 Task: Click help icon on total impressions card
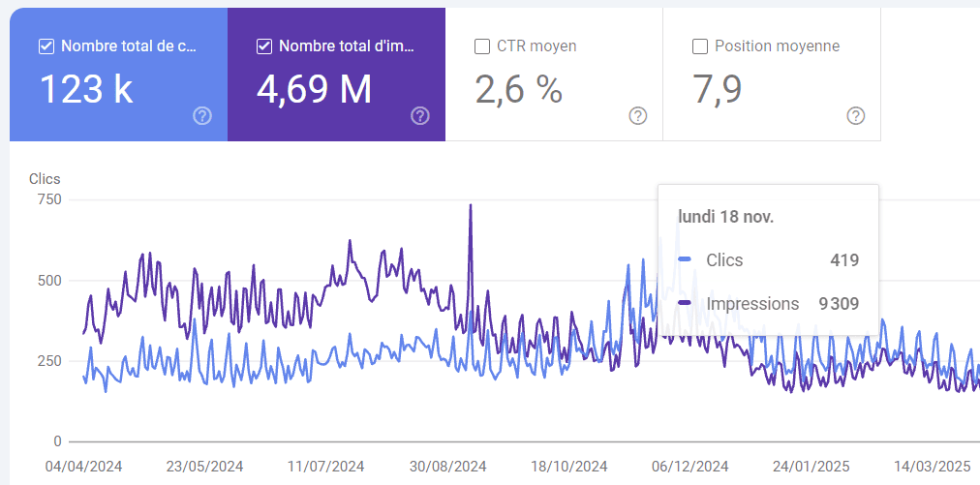pyautogui.click(x=420, y=116)
